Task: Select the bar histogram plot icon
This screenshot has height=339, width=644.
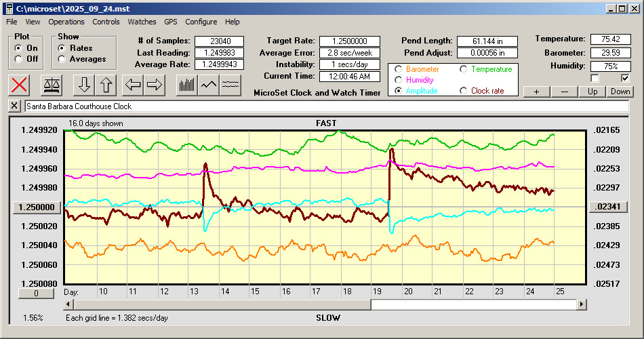Action: [186, 85]
